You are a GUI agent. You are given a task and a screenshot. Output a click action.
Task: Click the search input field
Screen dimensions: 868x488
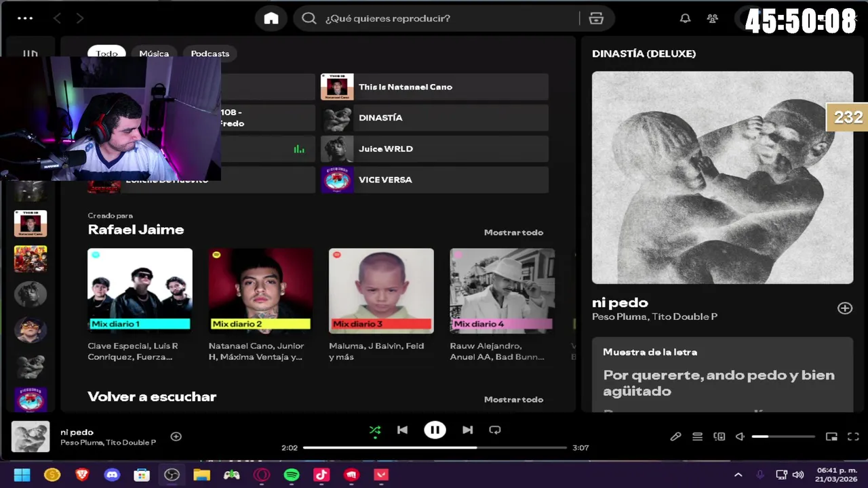tap(448, 18)
